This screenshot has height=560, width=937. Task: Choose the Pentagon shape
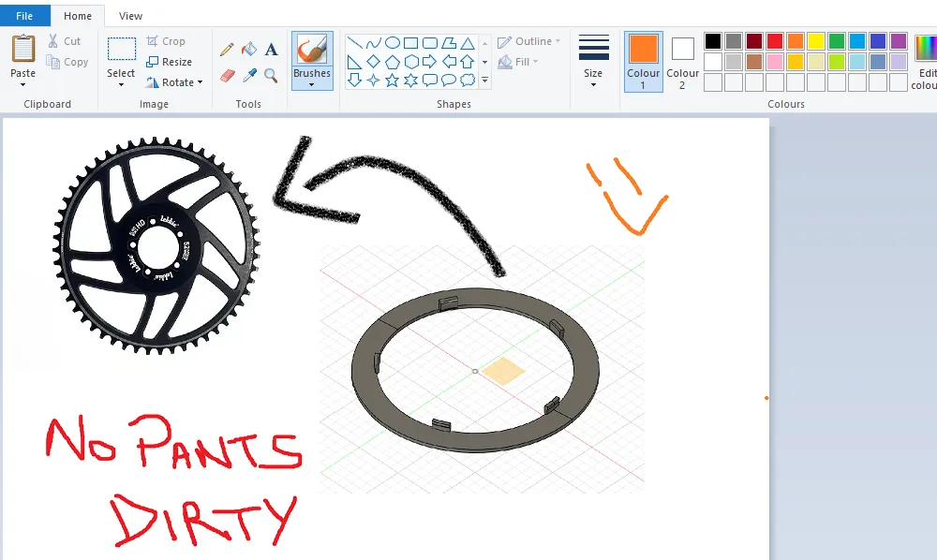pos(392,62)
